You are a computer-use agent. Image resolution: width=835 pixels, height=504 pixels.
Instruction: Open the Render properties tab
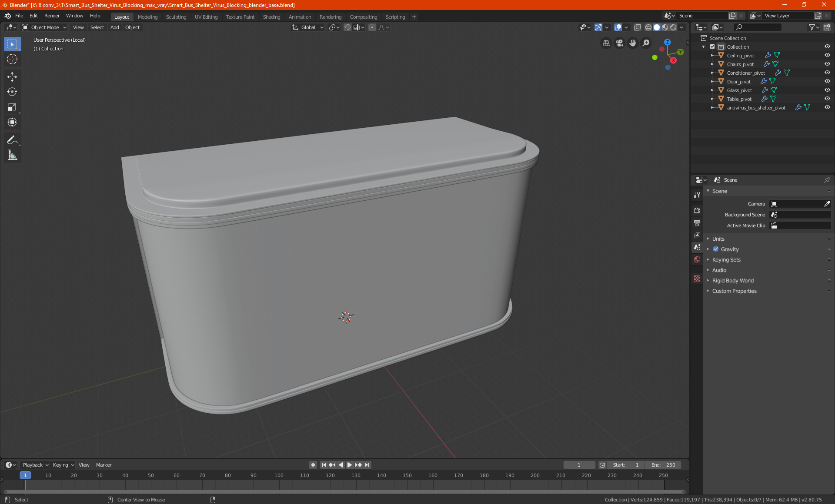(x=697, y=211)
